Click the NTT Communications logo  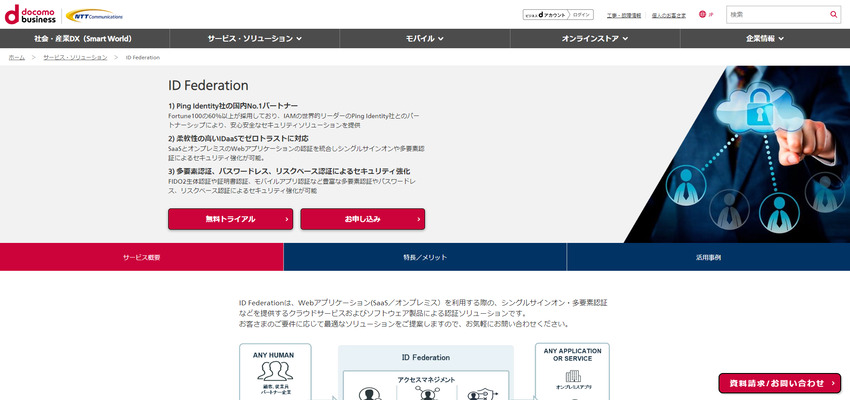(x=94, y=16)
